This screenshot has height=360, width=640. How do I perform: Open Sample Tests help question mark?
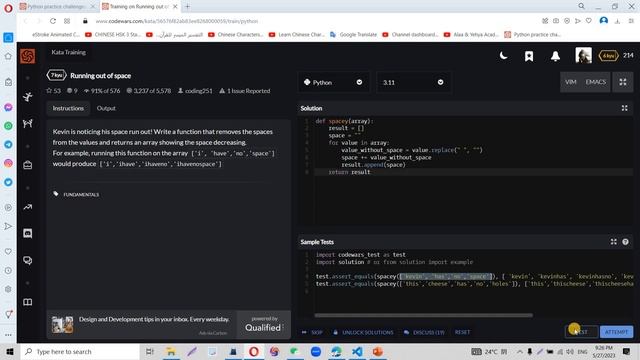click(x=625, y=242)
